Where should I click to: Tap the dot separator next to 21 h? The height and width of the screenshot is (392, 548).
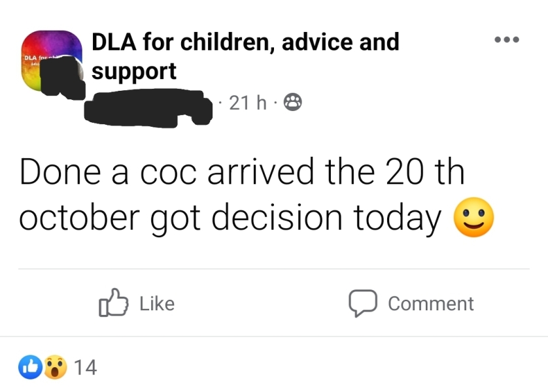click(x=274, y=101)
